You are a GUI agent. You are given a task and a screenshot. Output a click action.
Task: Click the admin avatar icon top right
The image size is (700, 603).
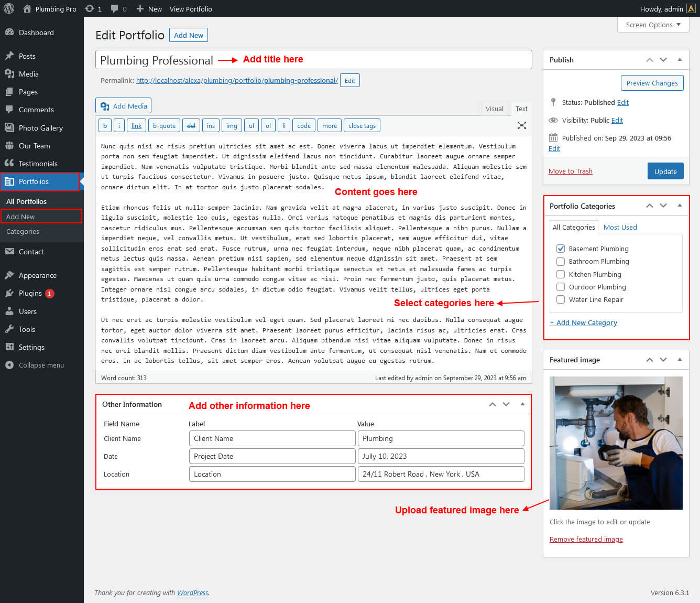(x=691, y=8)
